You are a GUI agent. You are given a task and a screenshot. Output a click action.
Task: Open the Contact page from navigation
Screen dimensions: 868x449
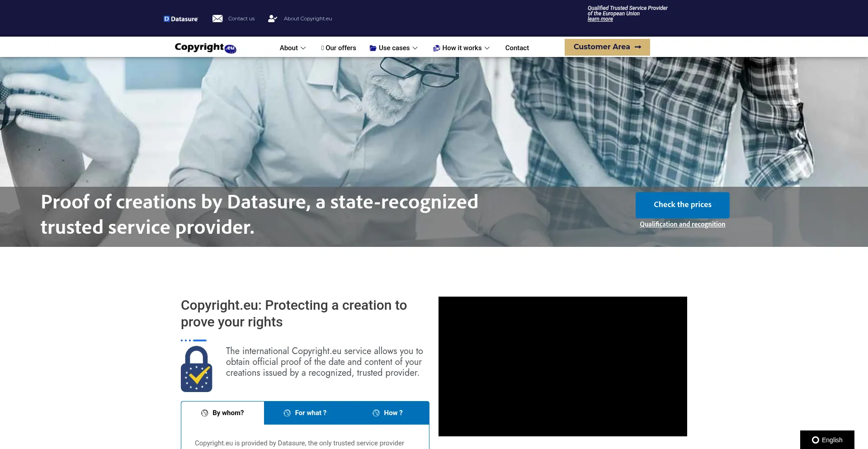click(x=517, y=48)
